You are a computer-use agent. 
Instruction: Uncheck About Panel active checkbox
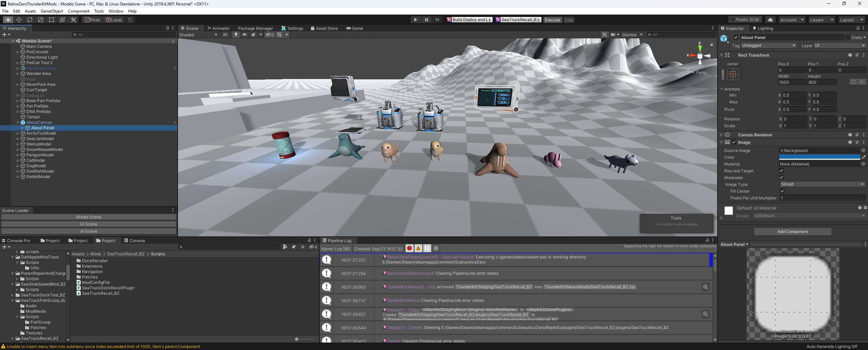(x=736, y=37)
